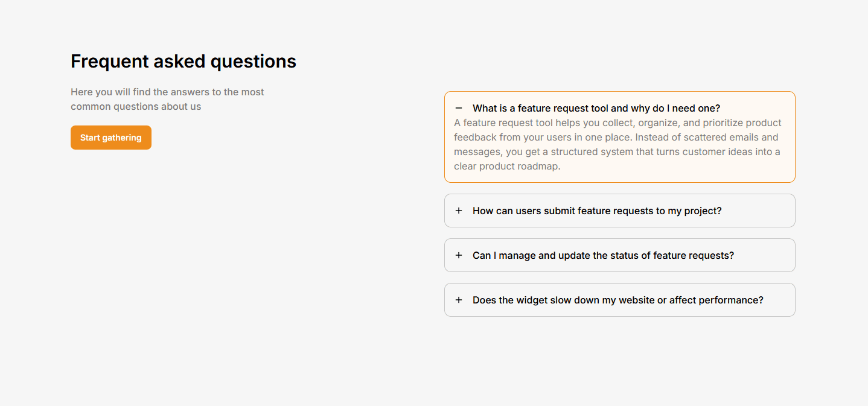
Task: Click plus icon beside user submission question
Action: [459, 211]
